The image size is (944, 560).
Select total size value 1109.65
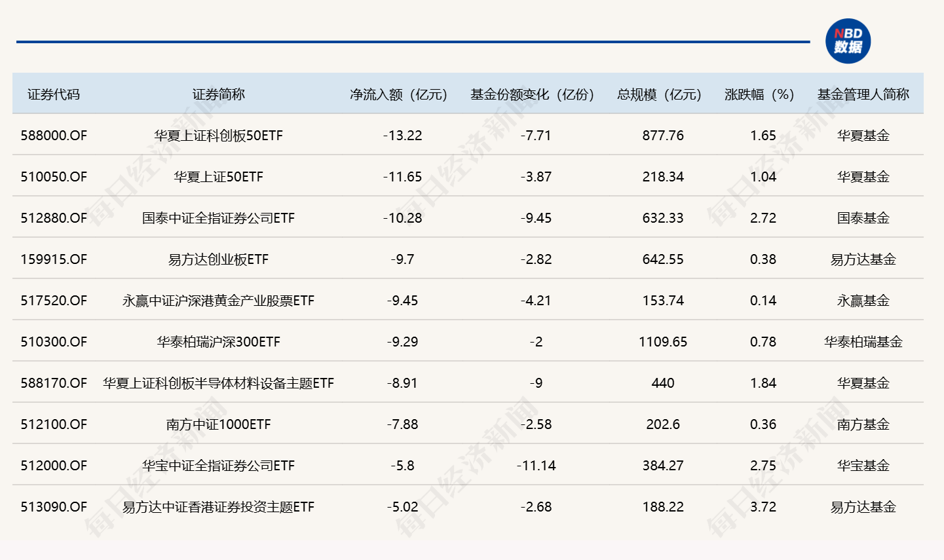pos(663,342)
